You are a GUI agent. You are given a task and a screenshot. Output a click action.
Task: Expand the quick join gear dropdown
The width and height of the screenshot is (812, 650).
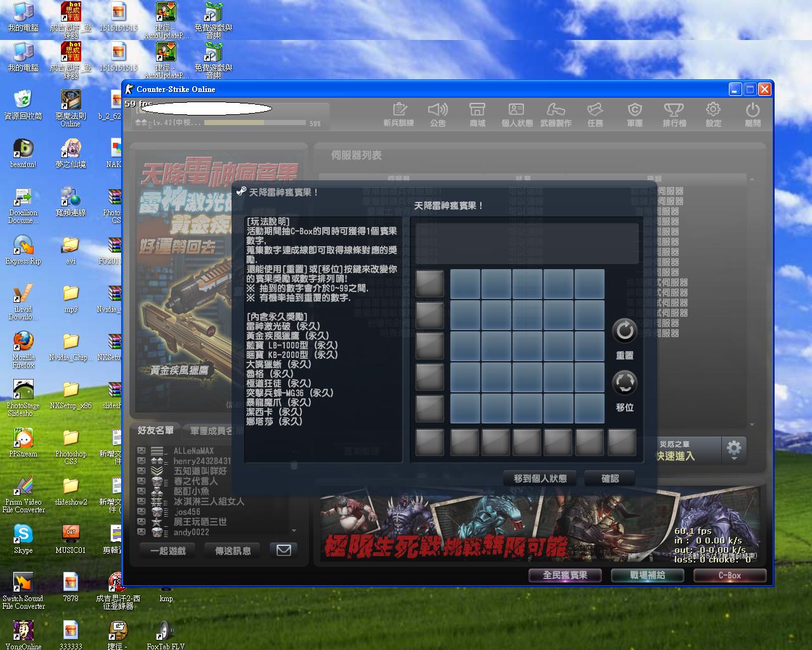tap(734, 449)
